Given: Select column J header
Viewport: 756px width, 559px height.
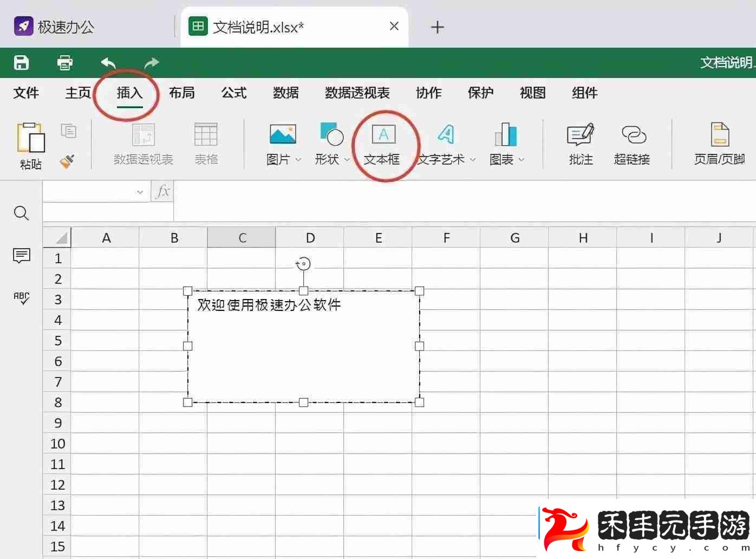Looking at the screenshot, I should coord(719,237).
